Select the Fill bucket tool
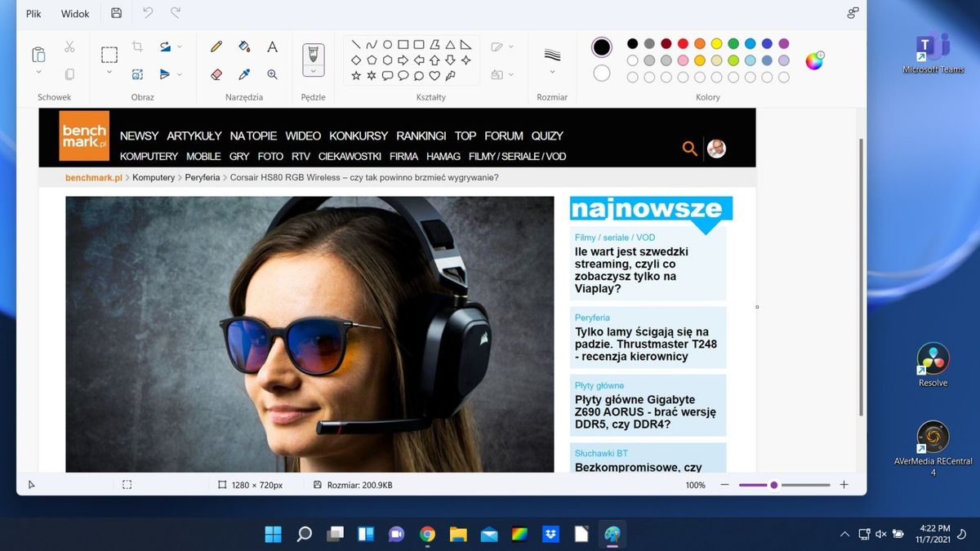 point(244,47)
